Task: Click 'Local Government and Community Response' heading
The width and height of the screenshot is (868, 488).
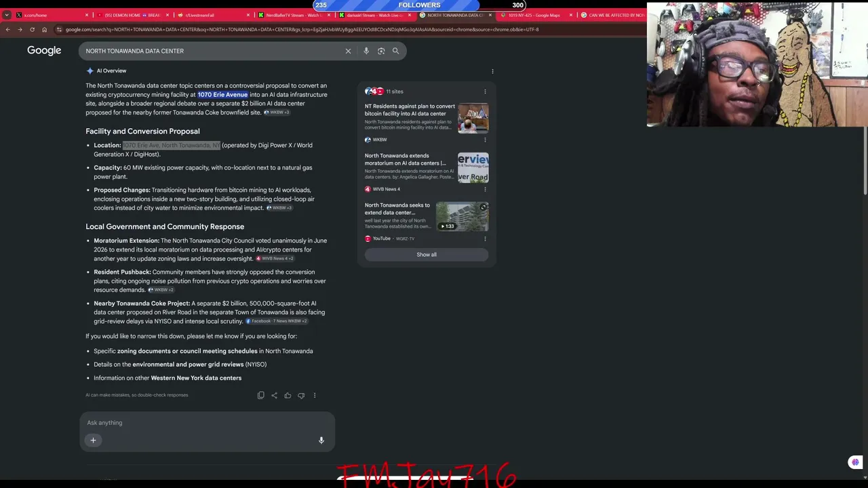Action: [165, 227]
